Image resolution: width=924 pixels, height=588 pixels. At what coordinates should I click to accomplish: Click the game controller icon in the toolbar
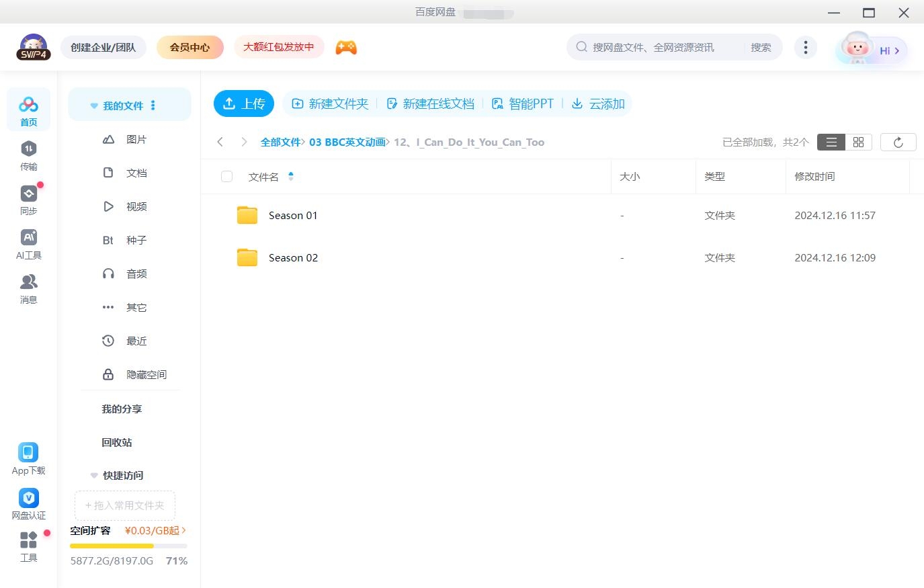(346, 47)
